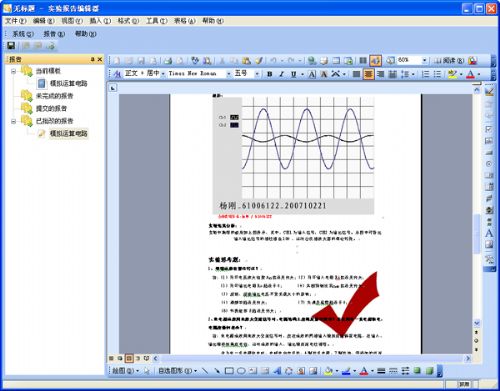
Task: Toggle Bold formatting button
Action: pos(270,74)
